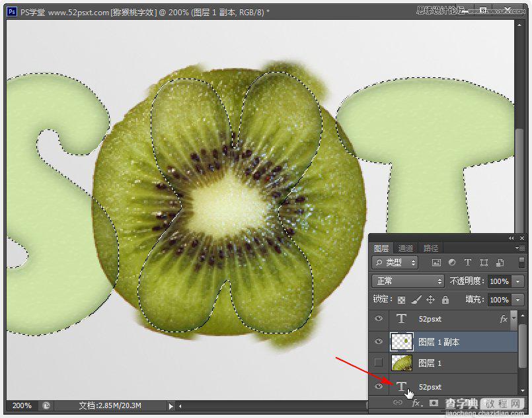
Task: Click the T thumbnail of the fx 52psxt layer
Action: 401,318
